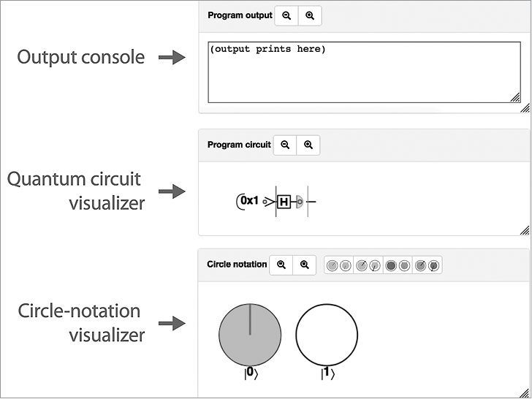Grab the output textarea resize handle
Image resolution: width=532 pixels, height=399 pixels.
pos(514,96)
